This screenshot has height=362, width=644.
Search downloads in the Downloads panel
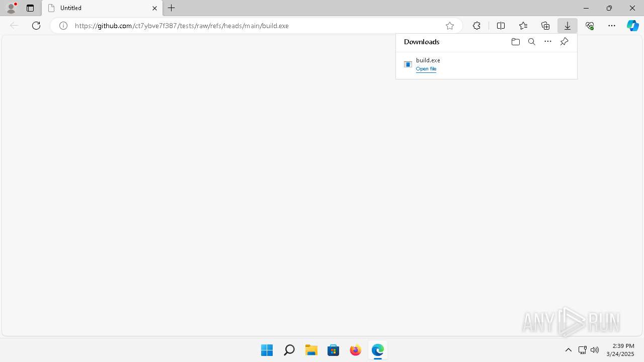[532, 42]
